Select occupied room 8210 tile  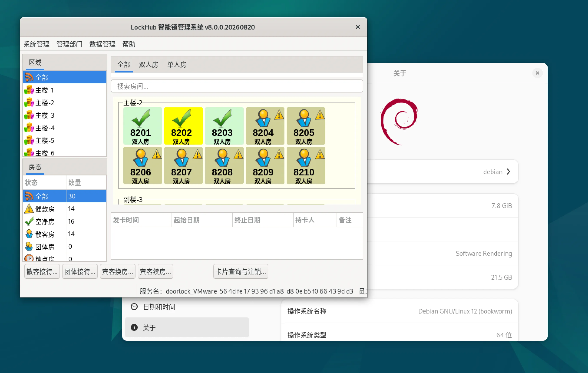click(x=306, y=165)
